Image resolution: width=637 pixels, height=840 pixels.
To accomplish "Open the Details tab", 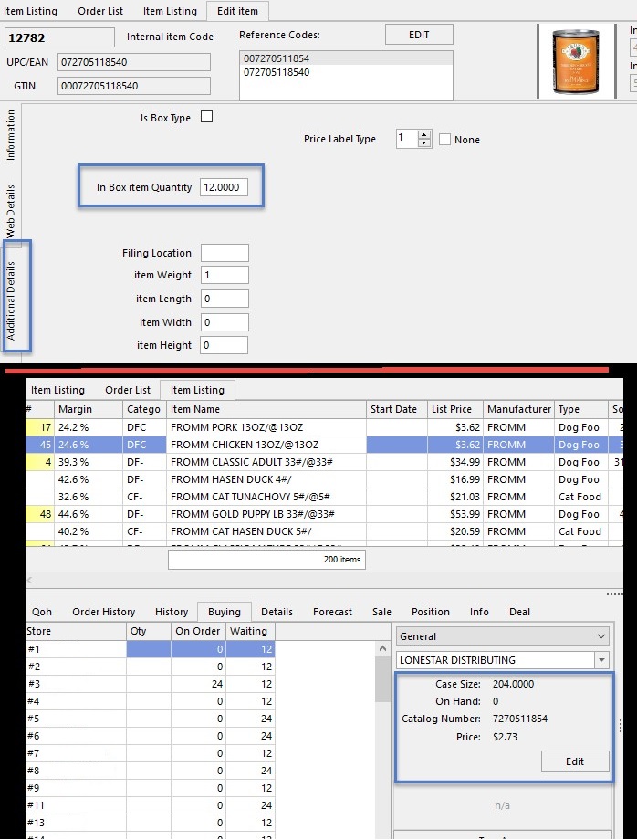I will [x=277, y=612].
